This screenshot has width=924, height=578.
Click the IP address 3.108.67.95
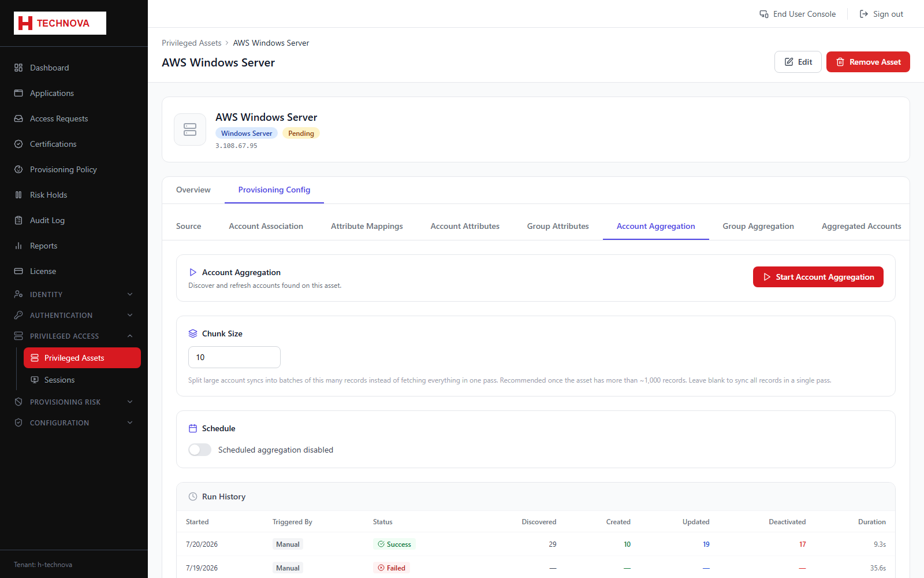coord(236,146)
